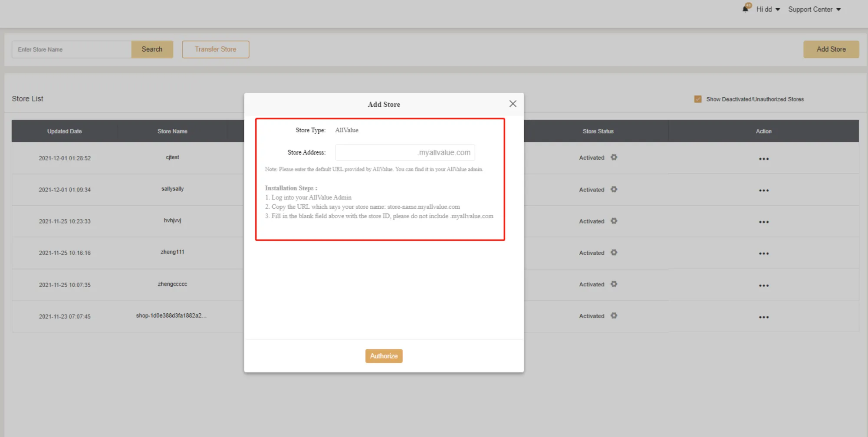Viewport: 868px width, 437px height.
Task: Click status gear for zhengccccc store
Action: 614,284
